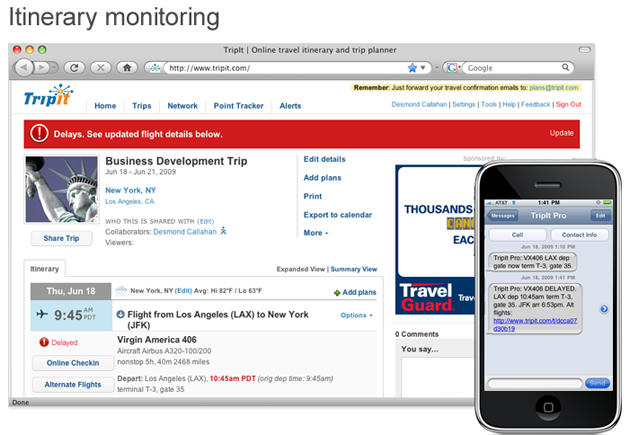
Task: Open the Home navigation tab
Action: [x=105, y=106]
